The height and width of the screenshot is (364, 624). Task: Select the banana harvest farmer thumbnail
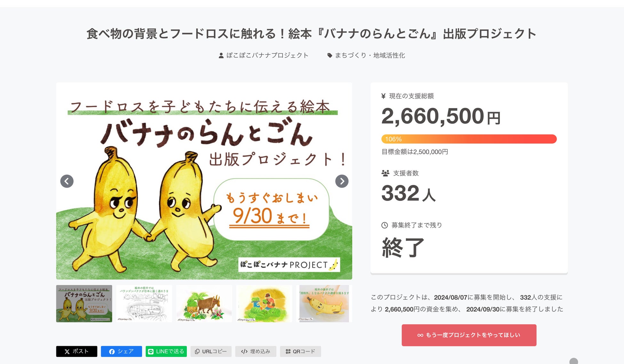264,304
